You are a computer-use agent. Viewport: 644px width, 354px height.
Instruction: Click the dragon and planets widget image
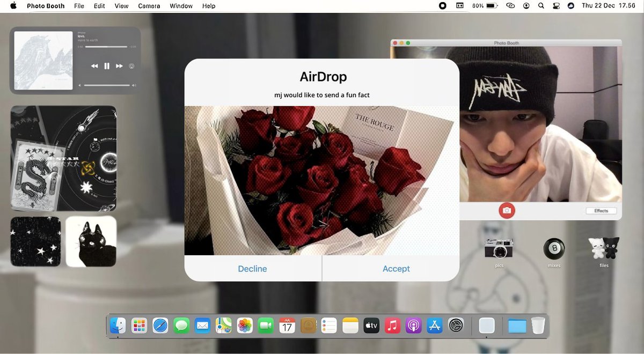point(63,158)
